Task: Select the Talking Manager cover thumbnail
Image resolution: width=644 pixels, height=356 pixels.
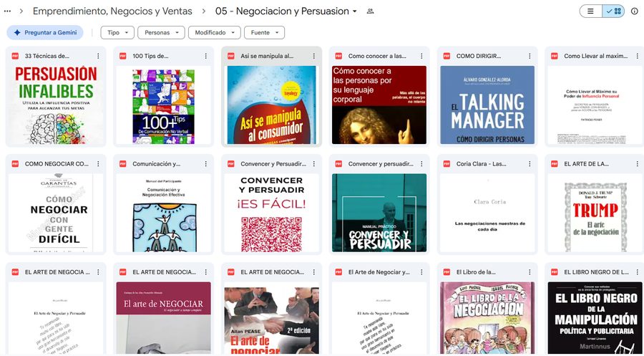Action: pyautogui.click(x=487, y=105)
